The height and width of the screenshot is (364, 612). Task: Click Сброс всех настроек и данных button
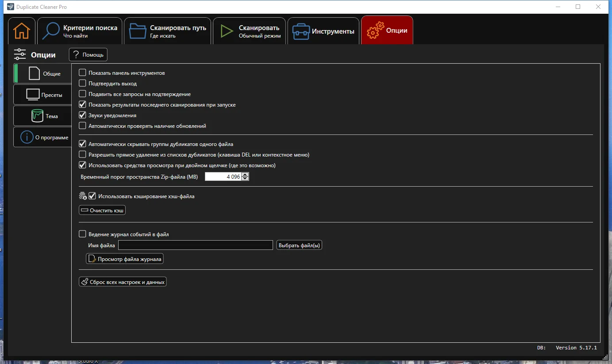[123, 282]
